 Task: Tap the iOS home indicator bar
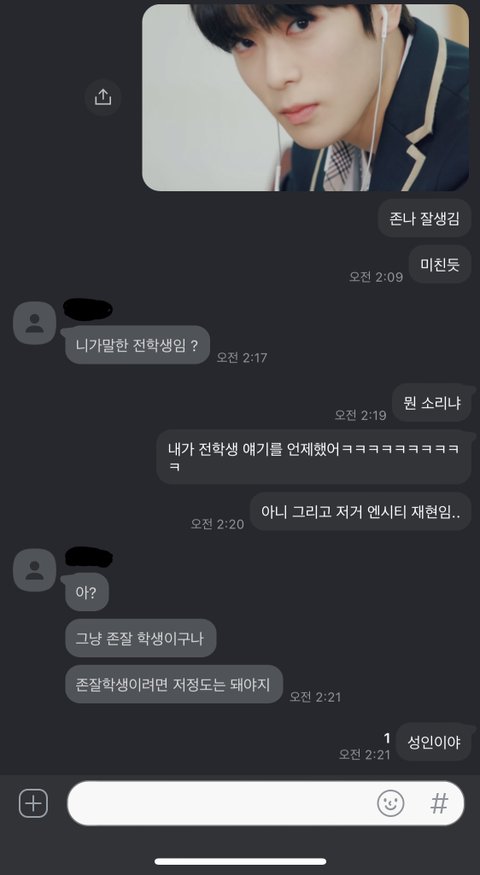coord(240,862)
